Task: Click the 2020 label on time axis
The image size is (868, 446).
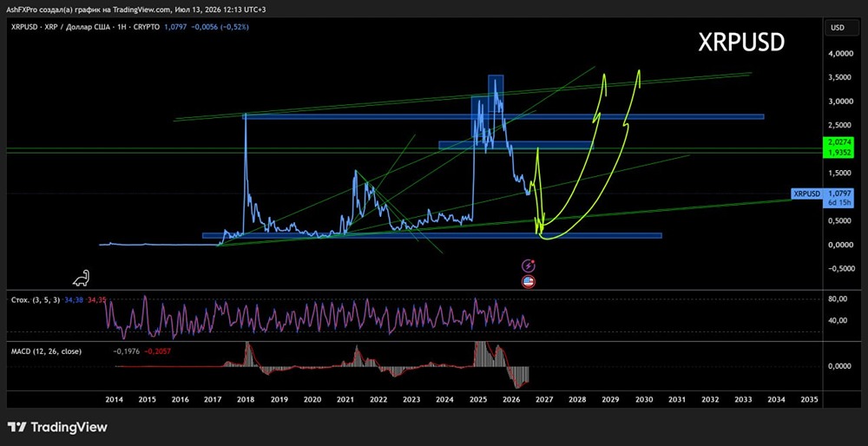Action: [312, 399]
